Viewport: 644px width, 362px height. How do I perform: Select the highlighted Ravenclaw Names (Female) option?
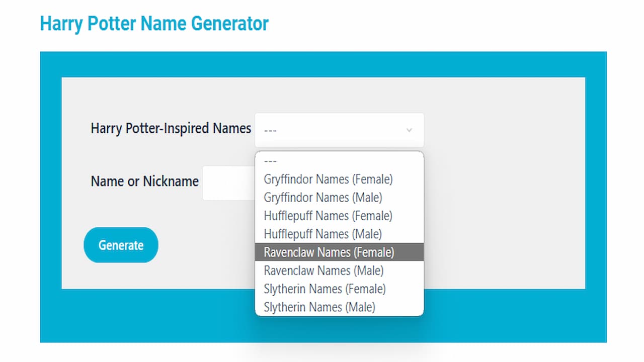[329, 252]
